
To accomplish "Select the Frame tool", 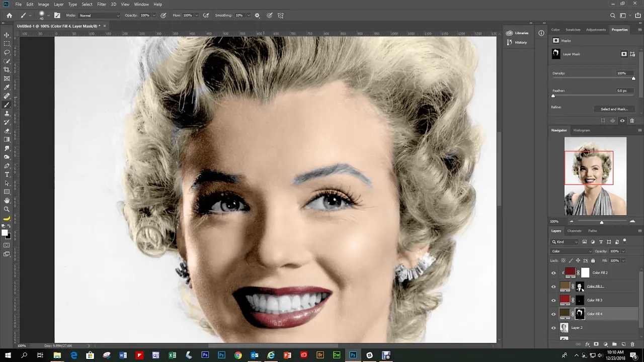I will point(7,78).
